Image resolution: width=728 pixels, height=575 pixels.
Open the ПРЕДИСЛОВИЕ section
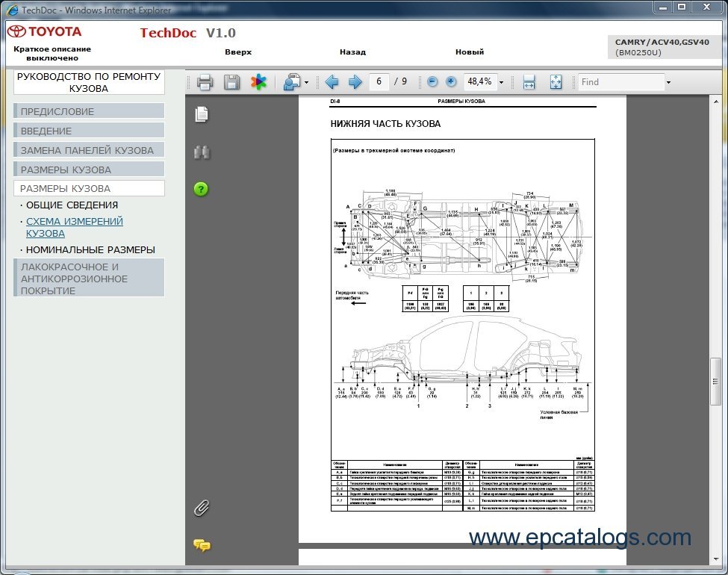89,111
